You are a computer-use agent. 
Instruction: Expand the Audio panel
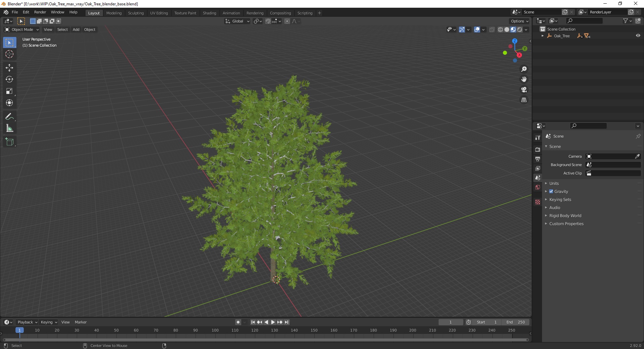[554, 207]
